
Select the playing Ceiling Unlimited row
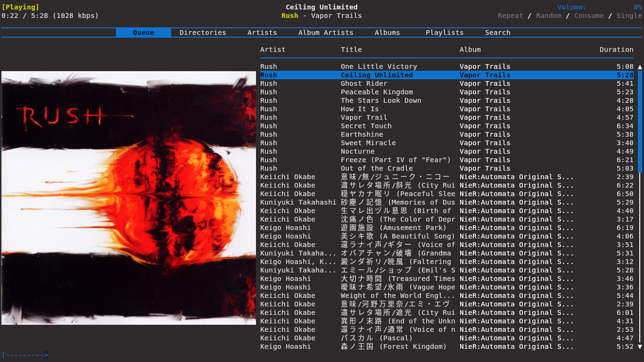pyautogui.click(x=447, y=75)
